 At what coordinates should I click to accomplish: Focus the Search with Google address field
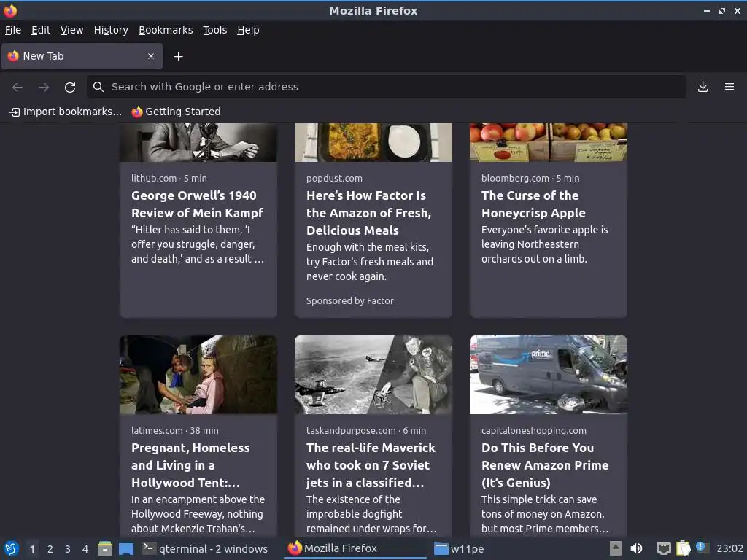(387, 87)
